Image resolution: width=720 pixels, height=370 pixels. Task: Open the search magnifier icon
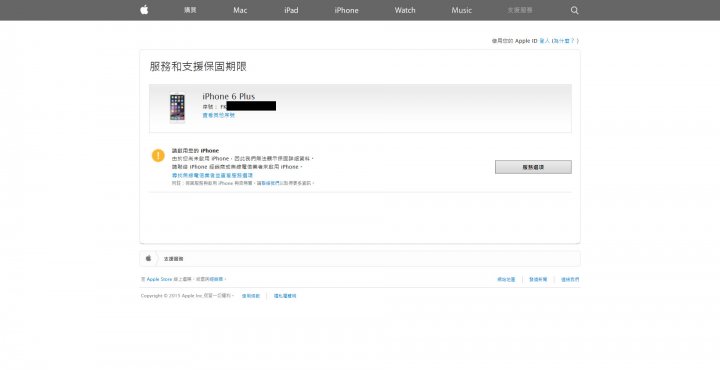click(574, 10)
